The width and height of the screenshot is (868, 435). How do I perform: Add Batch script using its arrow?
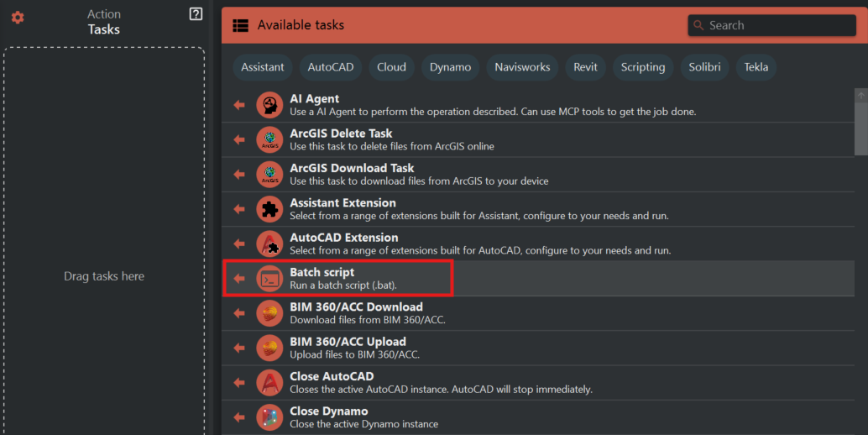coord(239,279)
